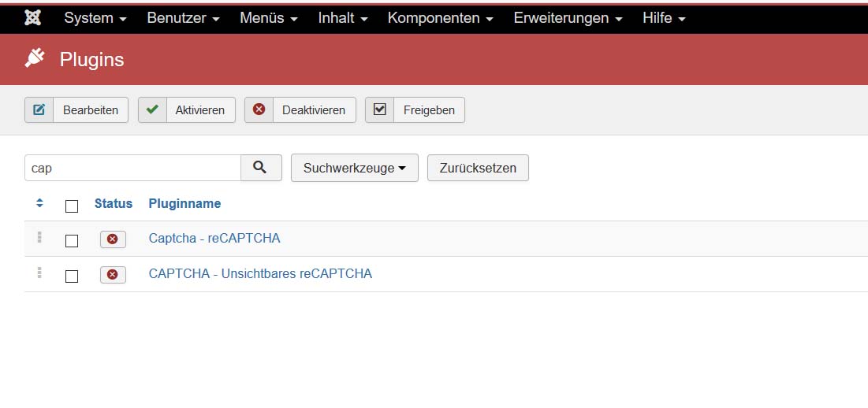
Task: Click the Aktivieren button label
Action: pyautogui.click(x=199, y=110)
